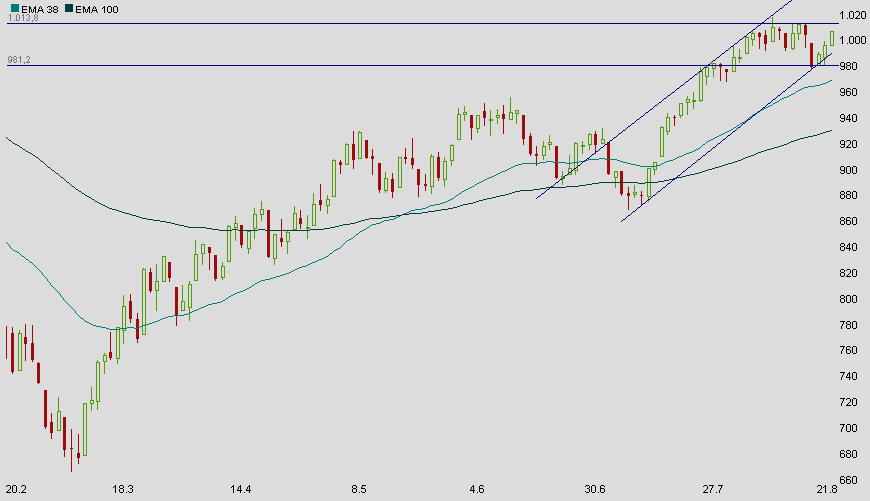Screen dimensions: 870x501
Task: Click the 1.020 price axis value
Action: (852, 15)
